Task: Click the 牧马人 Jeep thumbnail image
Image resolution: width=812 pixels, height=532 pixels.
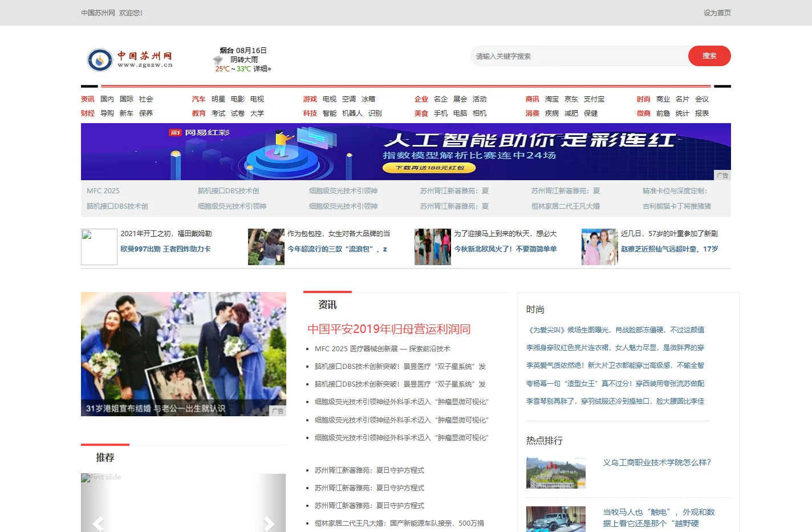Action: point(555,519)
